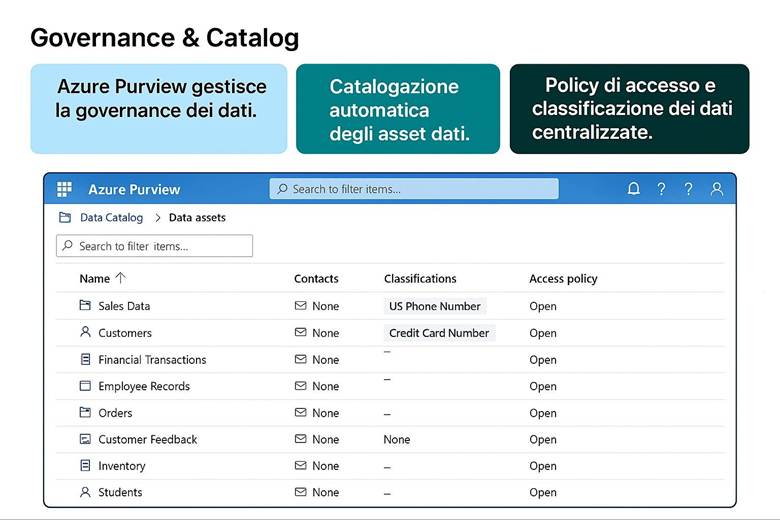Select the Data assets breadcrumb item
Image resolution: width=780 pixels, height=520 pixels.
click(x=197, y=217)
